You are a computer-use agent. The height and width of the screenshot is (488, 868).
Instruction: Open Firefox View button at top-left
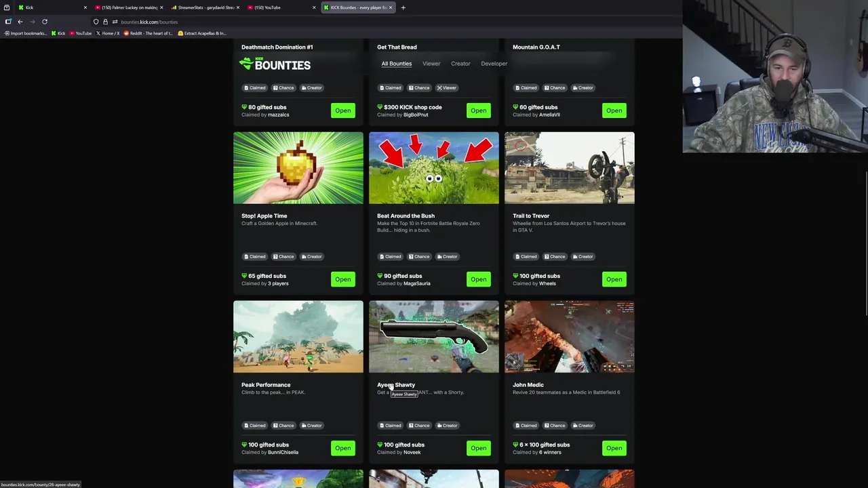pyautogui.click(x=7, y=7)
